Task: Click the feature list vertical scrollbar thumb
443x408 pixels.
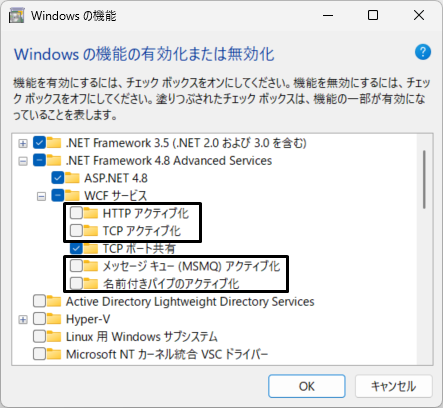Action: point(424,179)
